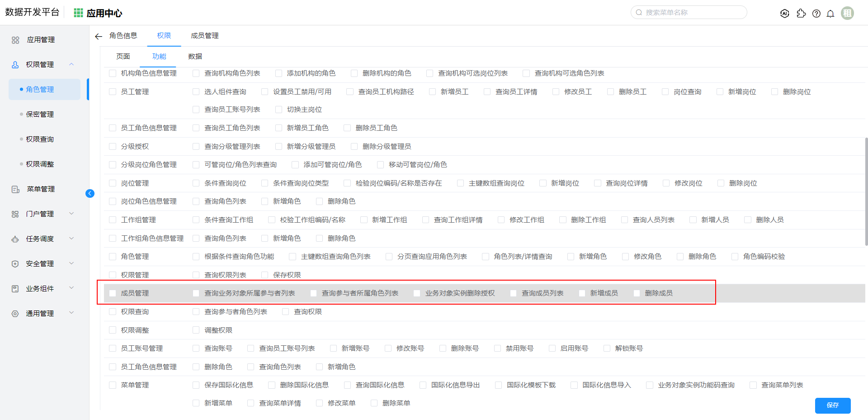The height and width of the screenshot is (420, 868).
Task: Open the notification bell icon
Action: coord(830,14)
